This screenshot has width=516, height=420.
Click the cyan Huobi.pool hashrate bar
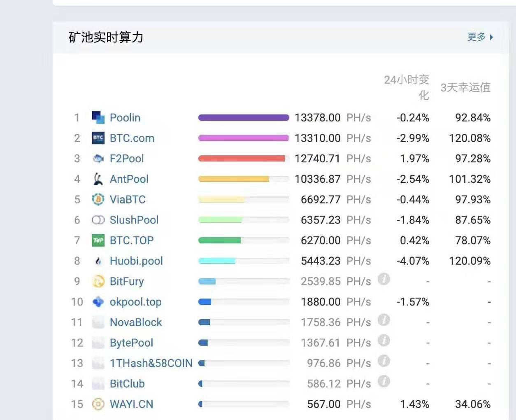217,261
